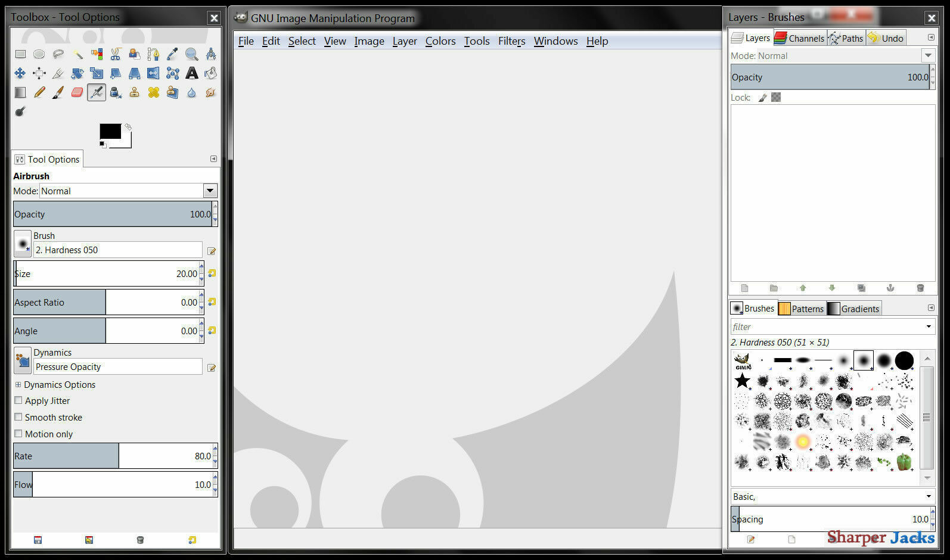Select the Move tool
Screen dimensions: 950x560
20,73
